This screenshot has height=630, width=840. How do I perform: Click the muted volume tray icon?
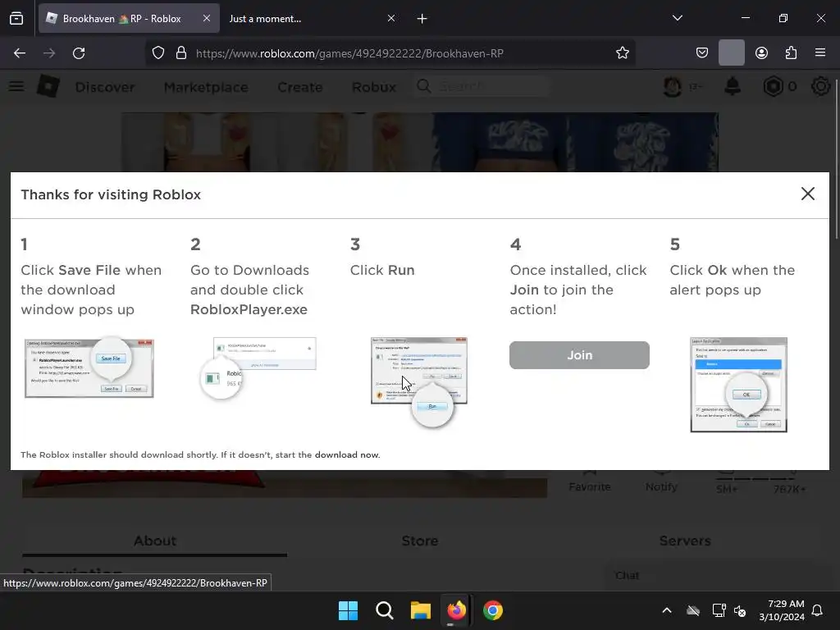(741, 610)
